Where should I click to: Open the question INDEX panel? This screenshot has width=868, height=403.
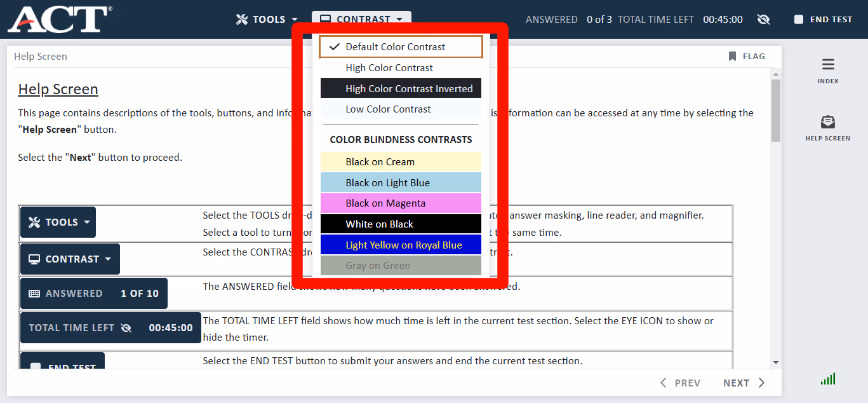click(x=828, y=71)
